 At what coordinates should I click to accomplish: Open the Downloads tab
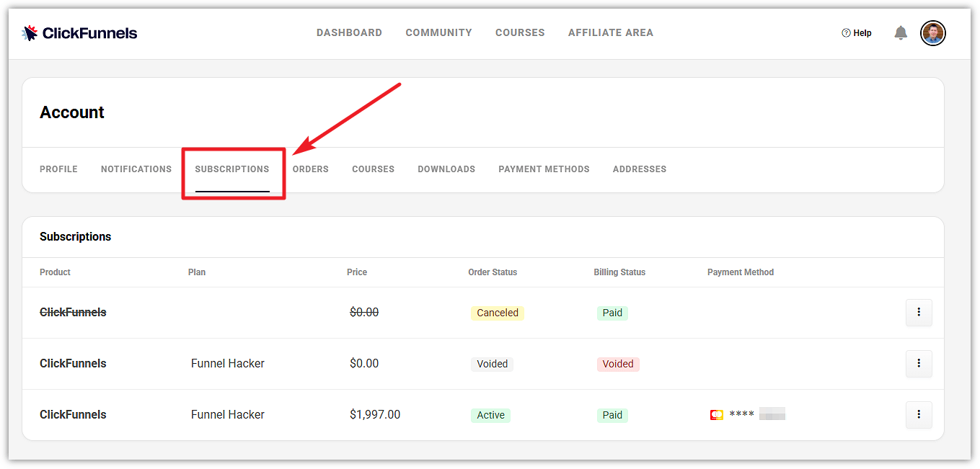coord(446,169)
